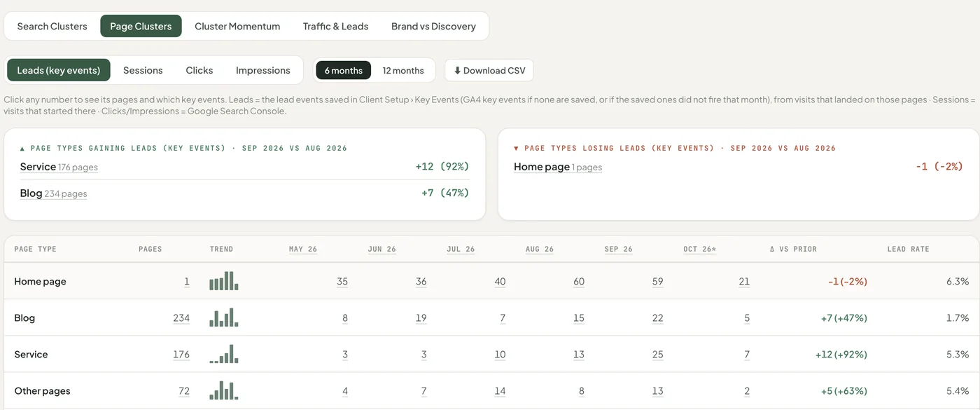Click the Home page trend sparkline
This screenshot has width=980, height=410.
pyautogui.click(x=224, y=281)
